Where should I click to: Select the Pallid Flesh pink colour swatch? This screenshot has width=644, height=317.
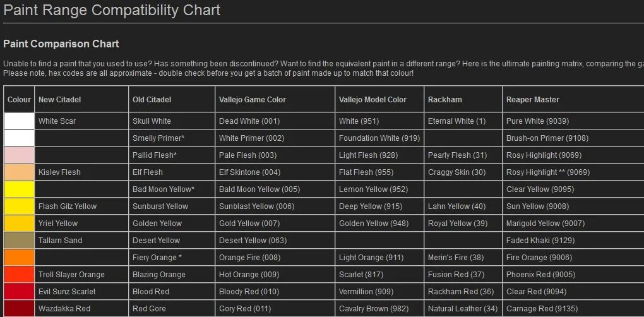(x=19, y=155)
